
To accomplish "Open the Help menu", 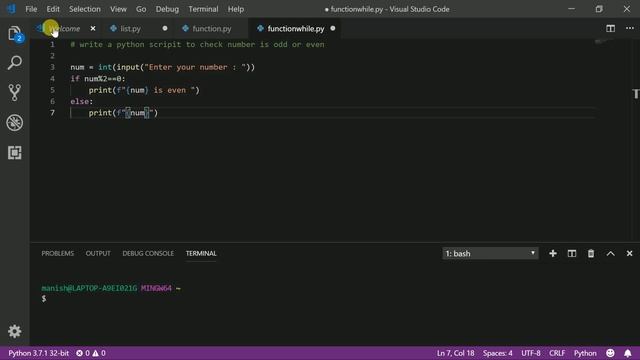I will click(x=236, y=9).
